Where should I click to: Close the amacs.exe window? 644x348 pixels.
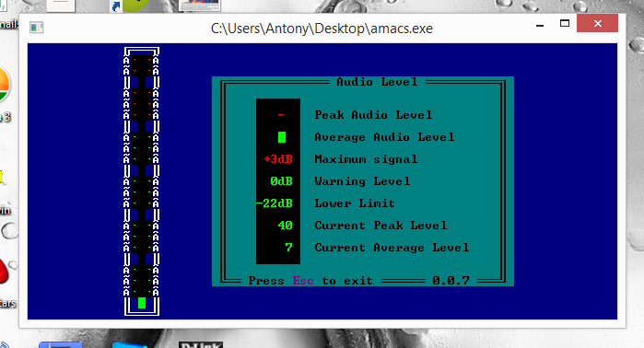(597, 23)
